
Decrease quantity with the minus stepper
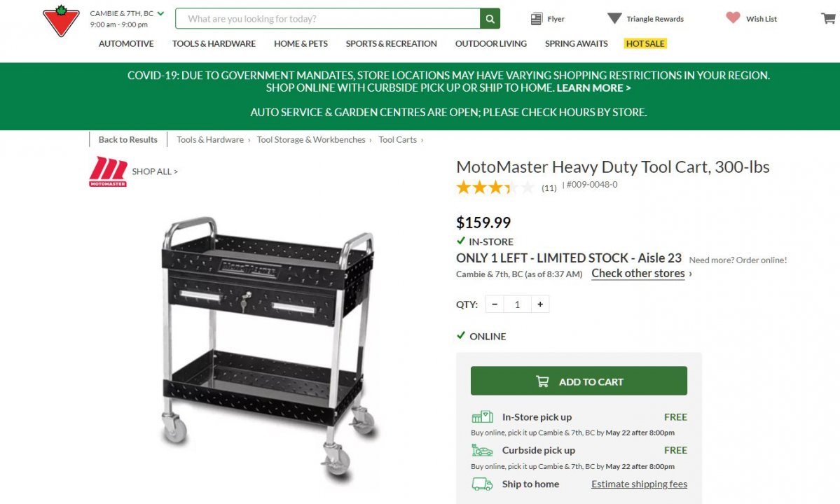(x=494, y=304)
